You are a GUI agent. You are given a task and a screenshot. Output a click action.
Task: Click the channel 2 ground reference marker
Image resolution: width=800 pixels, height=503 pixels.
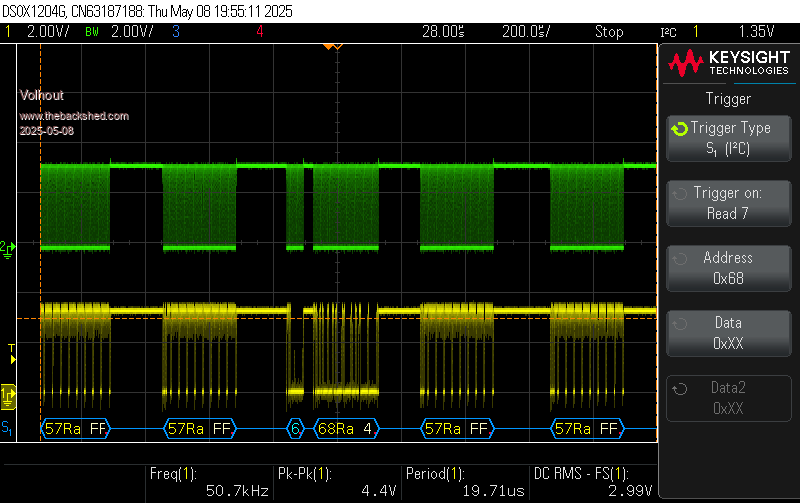pos(7,246)
